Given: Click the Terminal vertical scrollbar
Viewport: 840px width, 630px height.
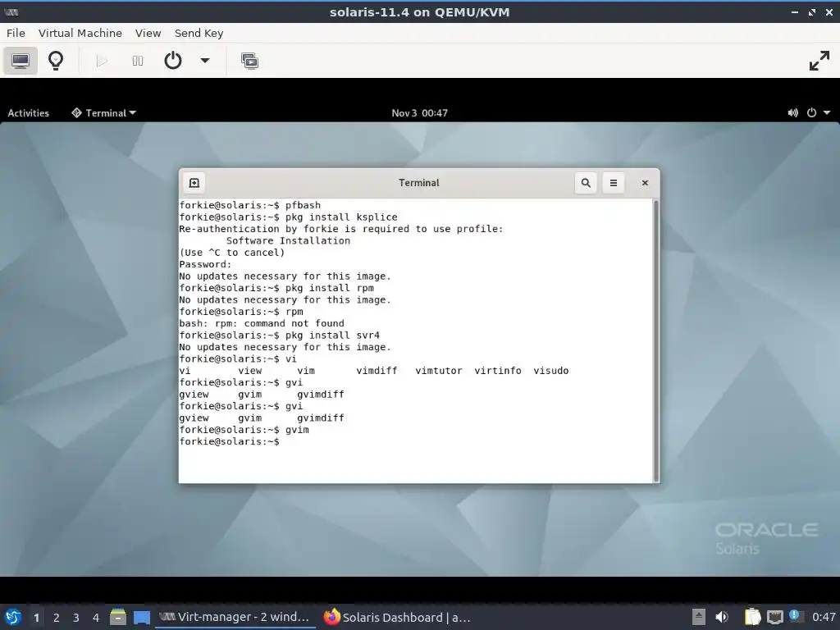Looking at the screenshot, I should pos(655,340).
